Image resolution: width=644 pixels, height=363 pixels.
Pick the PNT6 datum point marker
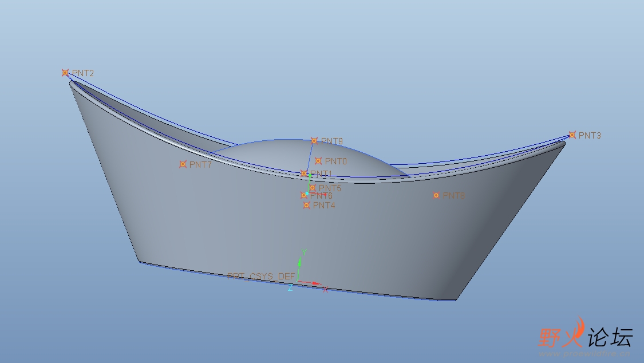[x=304, y=195]
